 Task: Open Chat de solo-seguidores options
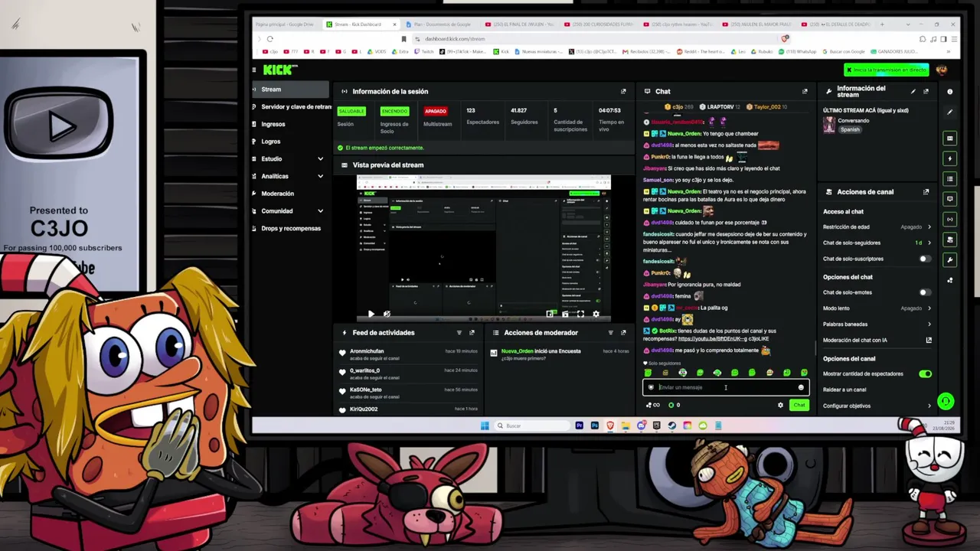coord(877,243)
